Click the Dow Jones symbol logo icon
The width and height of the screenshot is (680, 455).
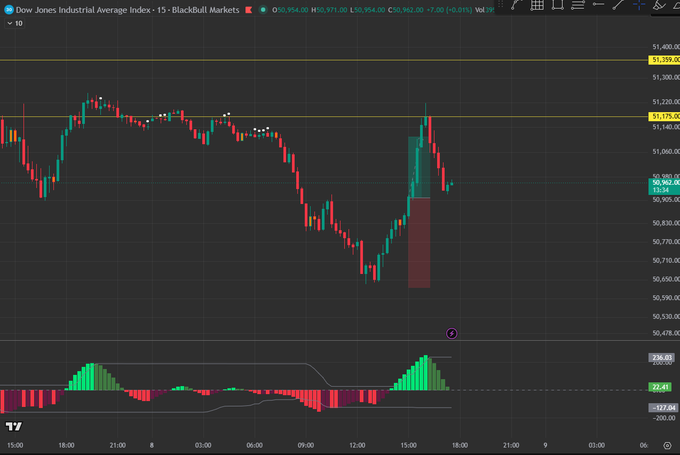(8, 10)
